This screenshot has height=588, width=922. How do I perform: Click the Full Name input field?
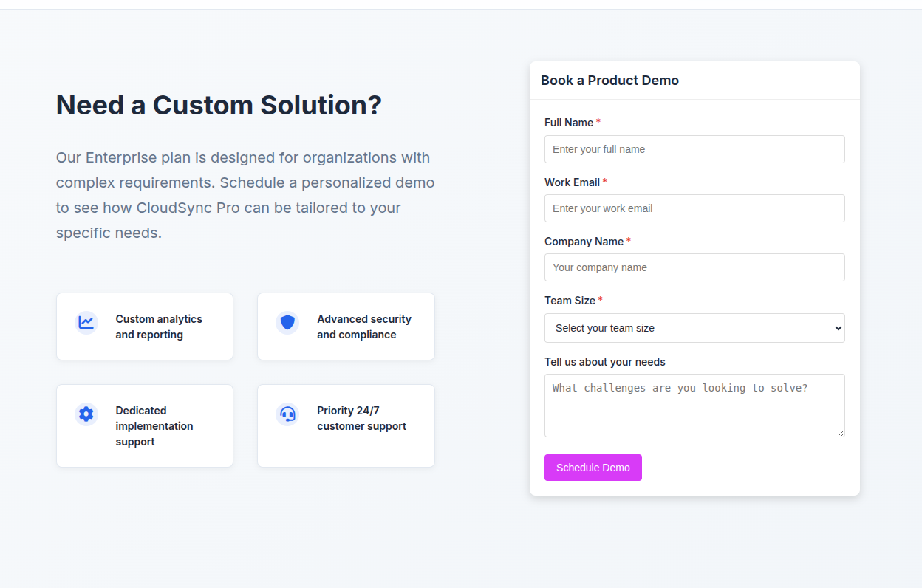[x=694, y=149]
